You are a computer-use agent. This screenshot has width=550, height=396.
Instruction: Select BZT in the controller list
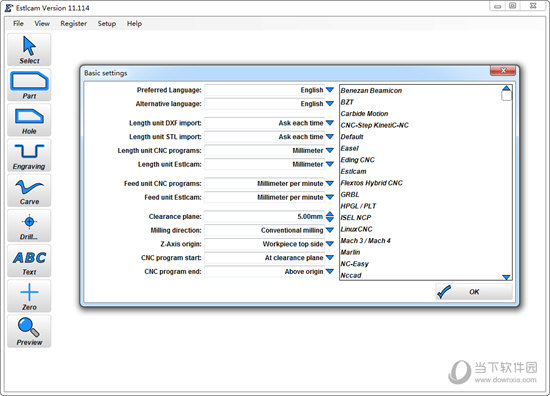click(347, 102)
